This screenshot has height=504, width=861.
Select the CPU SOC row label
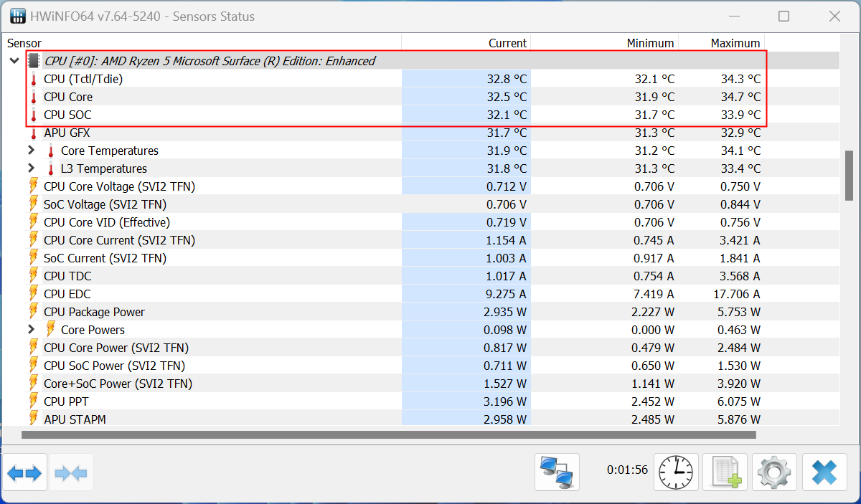pyautogui.click(x=67, y=115)
